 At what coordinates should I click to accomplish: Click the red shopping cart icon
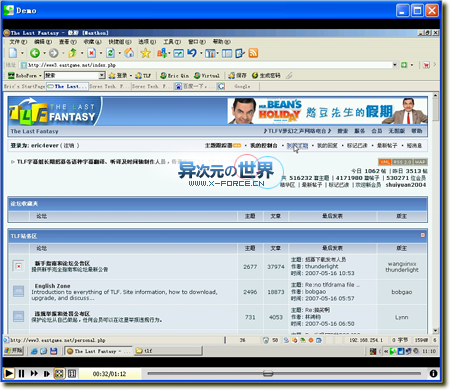pyautogui.click(x=426, y=65)
